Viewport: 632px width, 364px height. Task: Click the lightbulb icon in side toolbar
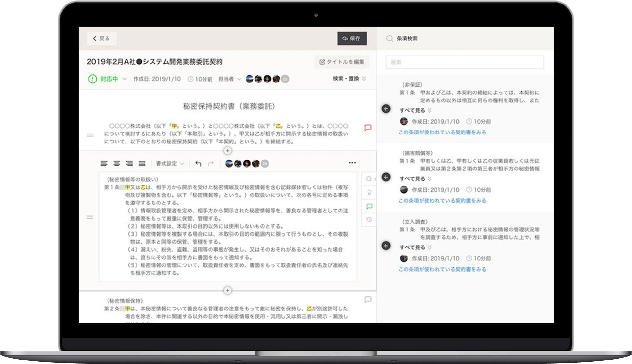369,193
